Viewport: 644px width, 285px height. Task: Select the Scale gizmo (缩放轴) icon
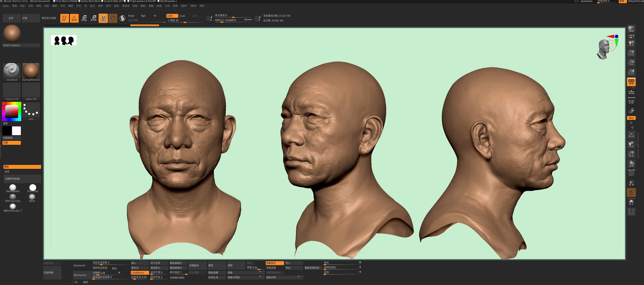click(94, 18)
